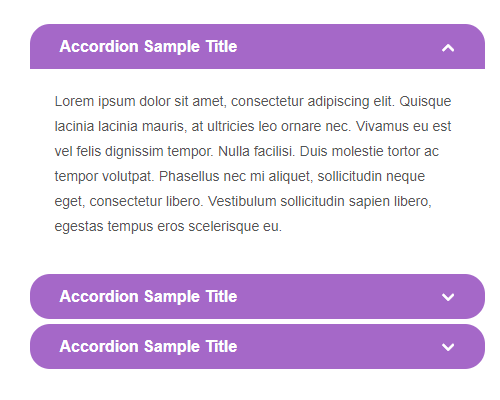Click the first Accordion Sample Title text
The image size is (500, 400).
click(148, 46)
